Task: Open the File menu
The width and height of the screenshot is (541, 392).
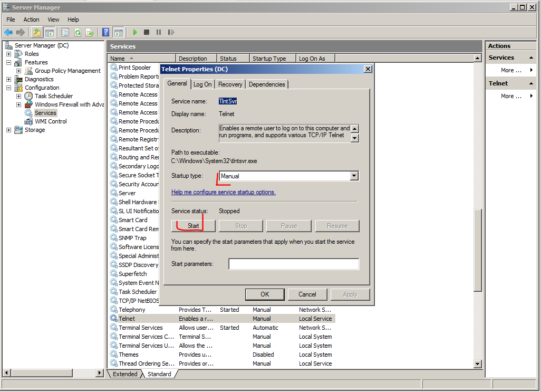Action: [x=11, y=20]
